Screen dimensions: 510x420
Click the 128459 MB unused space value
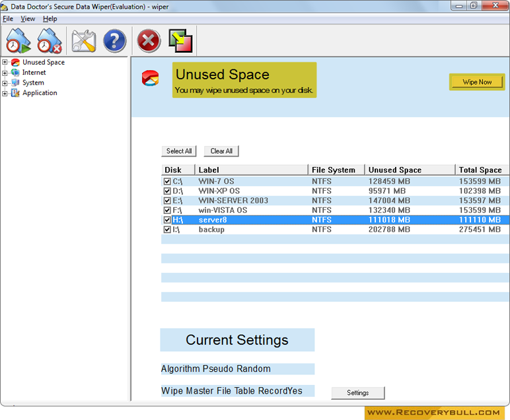coord(389,182)
